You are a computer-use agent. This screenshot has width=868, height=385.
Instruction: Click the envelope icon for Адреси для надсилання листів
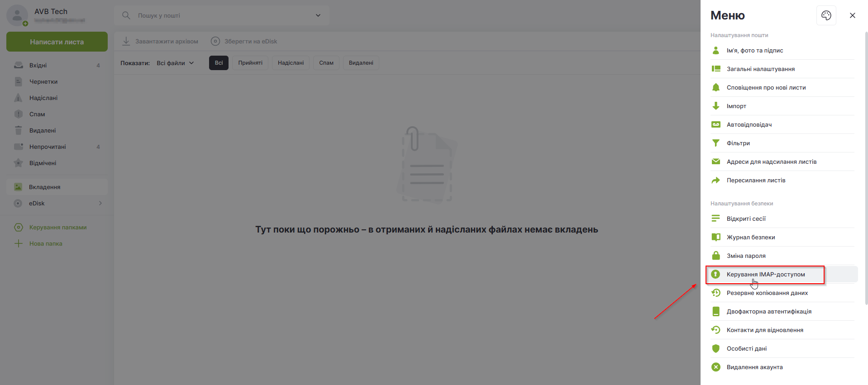715,162
